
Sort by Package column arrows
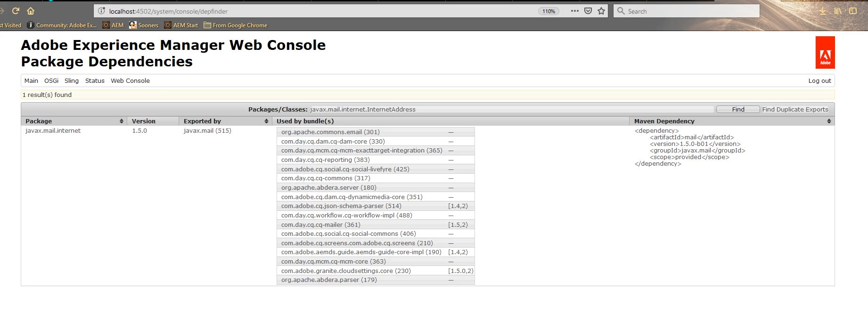tap(122, 121)
